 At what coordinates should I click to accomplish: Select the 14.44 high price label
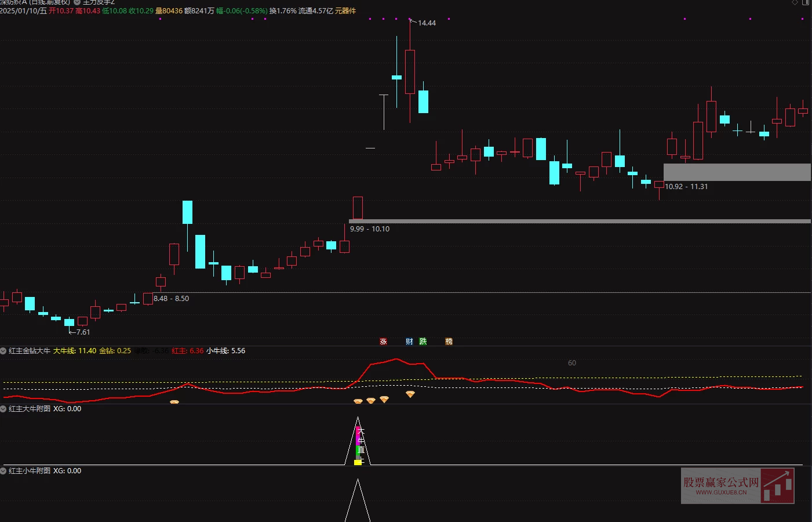tap(427, 23)
